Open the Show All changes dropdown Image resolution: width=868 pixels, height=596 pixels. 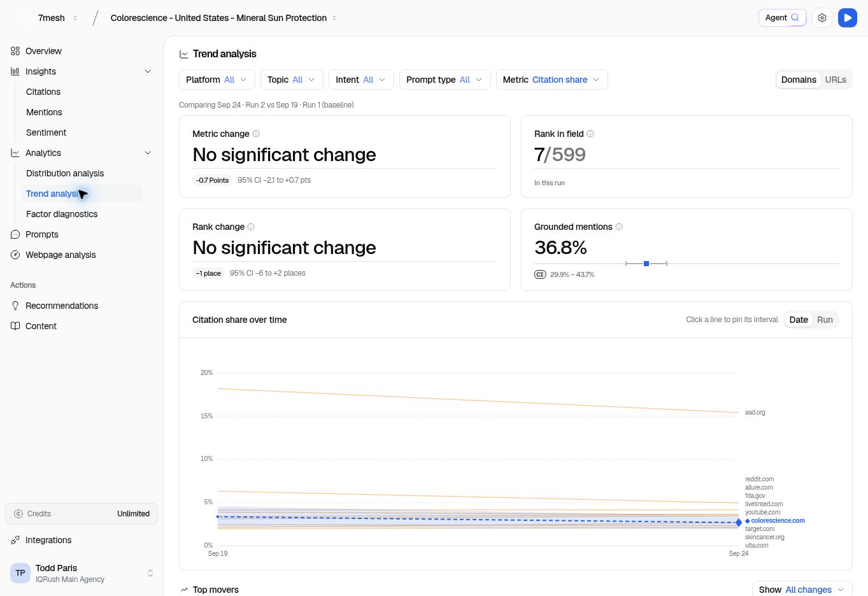tap(802, 590)
